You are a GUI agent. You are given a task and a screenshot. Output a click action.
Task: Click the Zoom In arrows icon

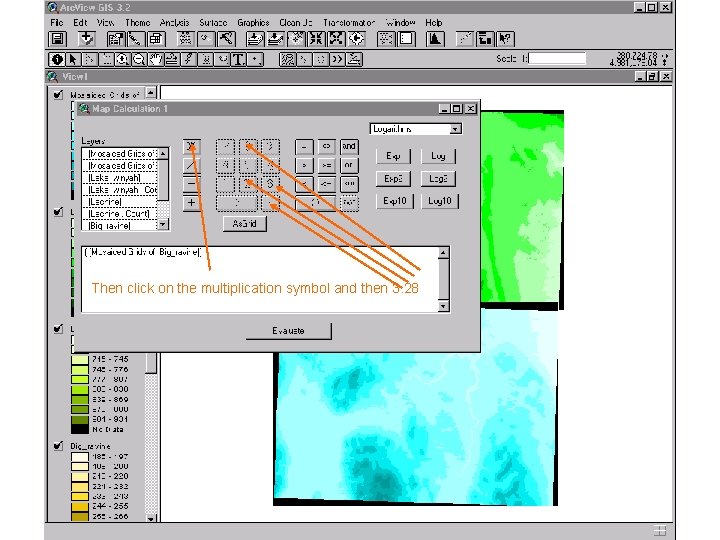coord(316,39)
